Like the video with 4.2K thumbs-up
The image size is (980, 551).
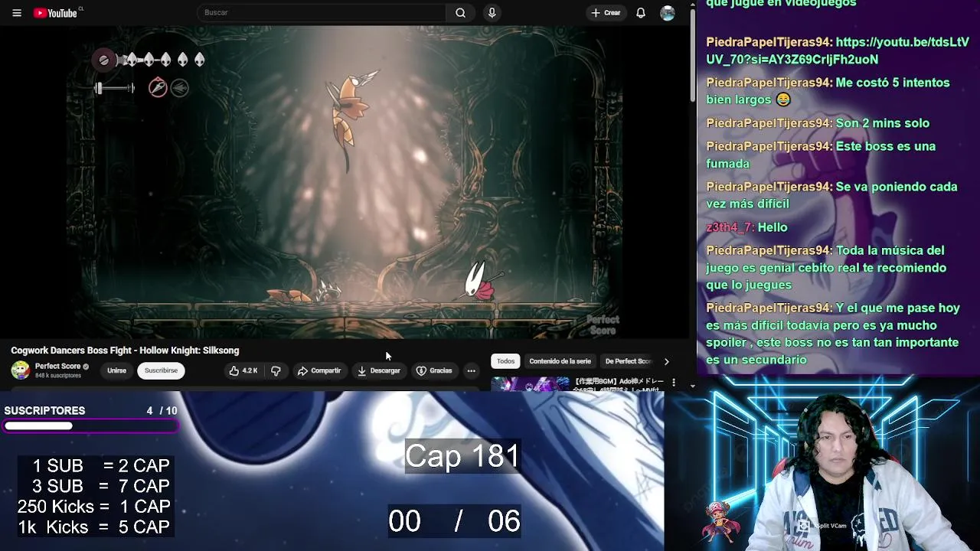click(243, 370)
